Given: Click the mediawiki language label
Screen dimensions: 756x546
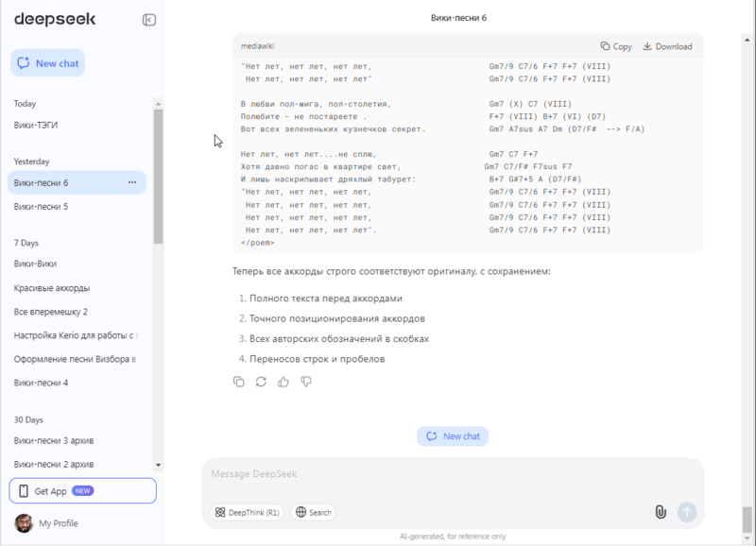Looking at the screenshot, I should (257, 46).
